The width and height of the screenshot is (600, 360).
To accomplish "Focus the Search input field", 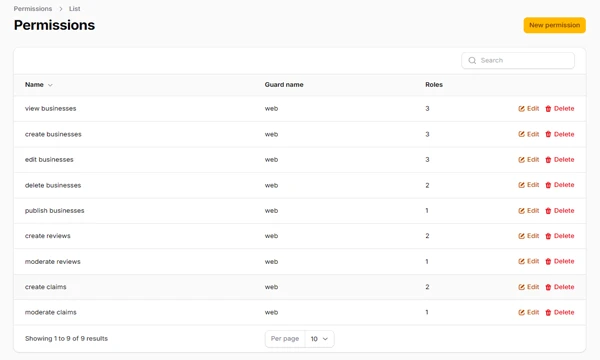I will tap(518, 60).
